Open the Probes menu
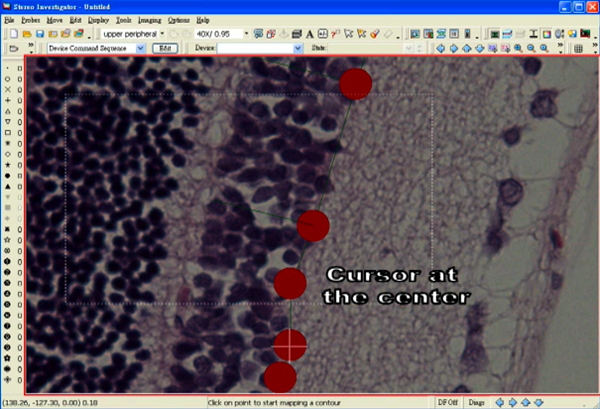 (30, 19)
